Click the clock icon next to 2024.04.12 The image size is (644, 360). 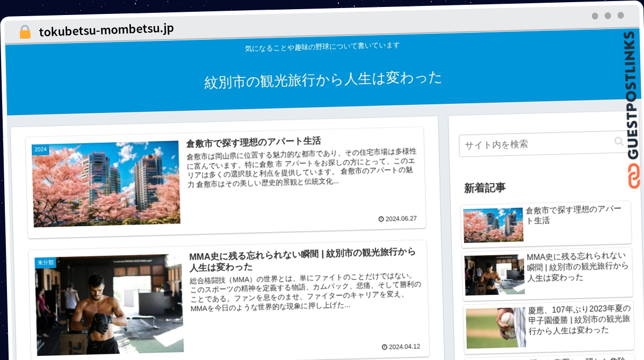[x=384, y=347]
